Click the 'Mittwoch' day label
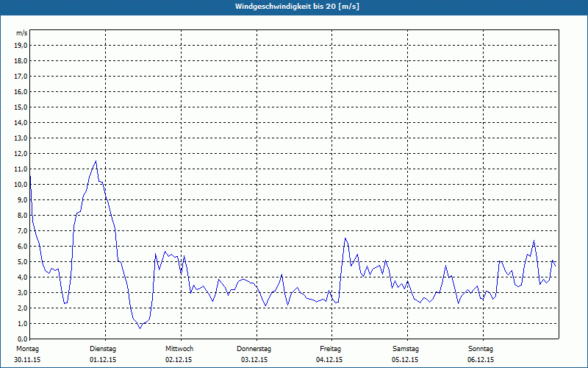This screenshot has width=588, height=368. click(x=179, y=349)
